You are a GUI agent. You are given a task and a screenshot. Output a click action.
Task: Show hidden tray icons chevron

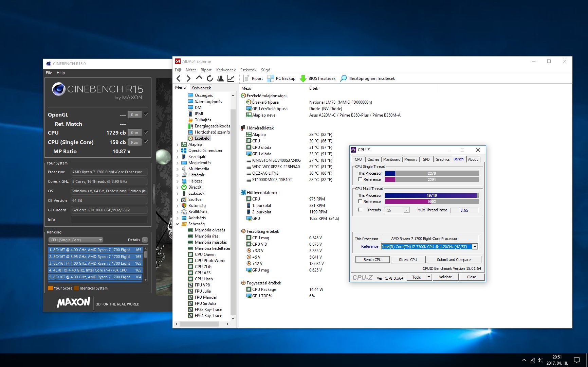point(524,360)
